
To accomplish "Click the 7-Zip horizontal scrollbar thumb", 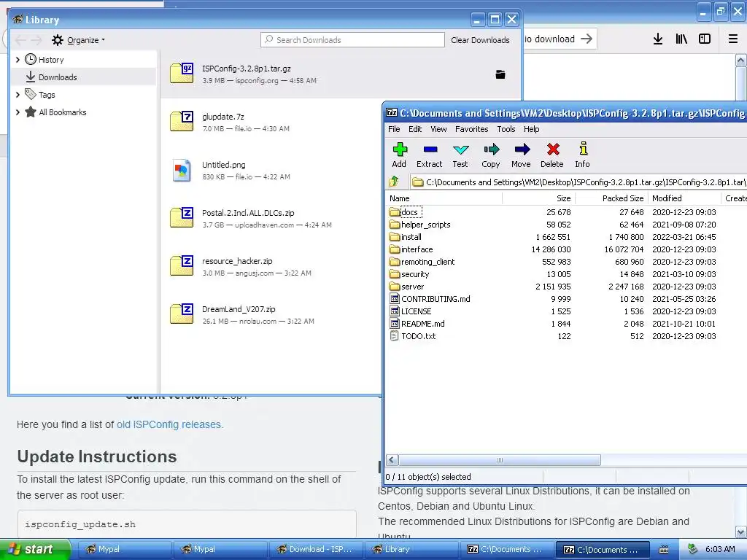I will [500, 460].
